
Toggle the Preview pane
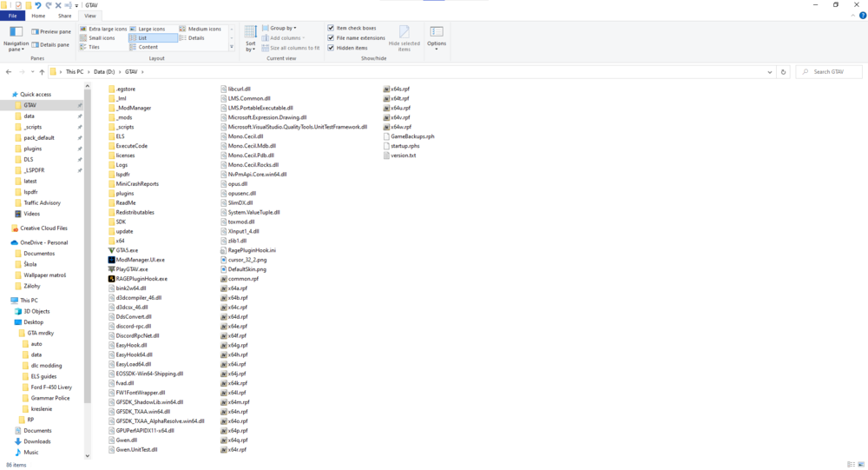click(x=51, y=31)
